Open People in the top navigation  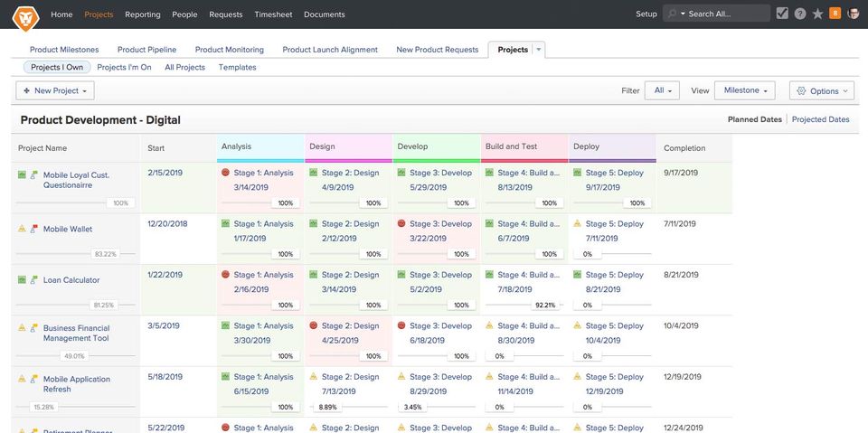pyautogui.click(x=184, y=14)
